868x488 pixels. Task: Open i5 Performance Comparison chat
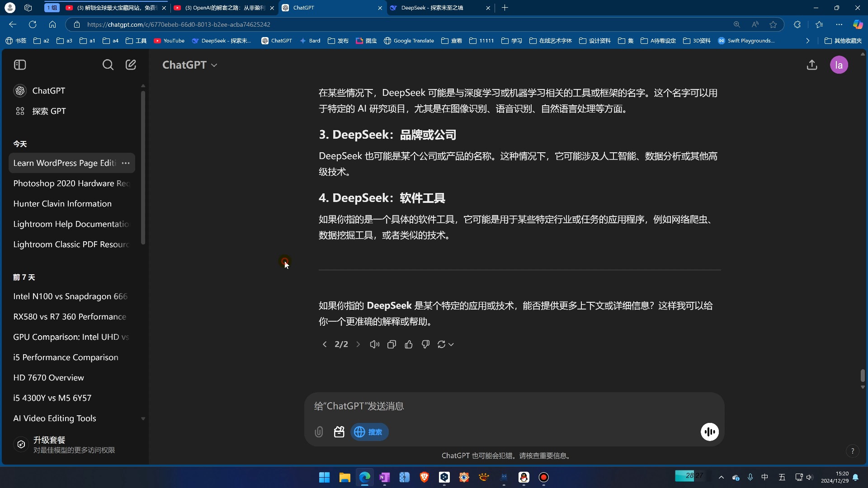click(72, 357)
